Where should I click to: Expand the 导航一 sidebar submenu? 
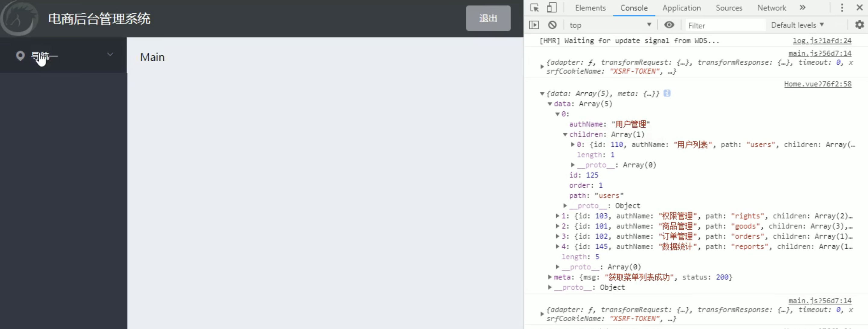pos(63,56)
